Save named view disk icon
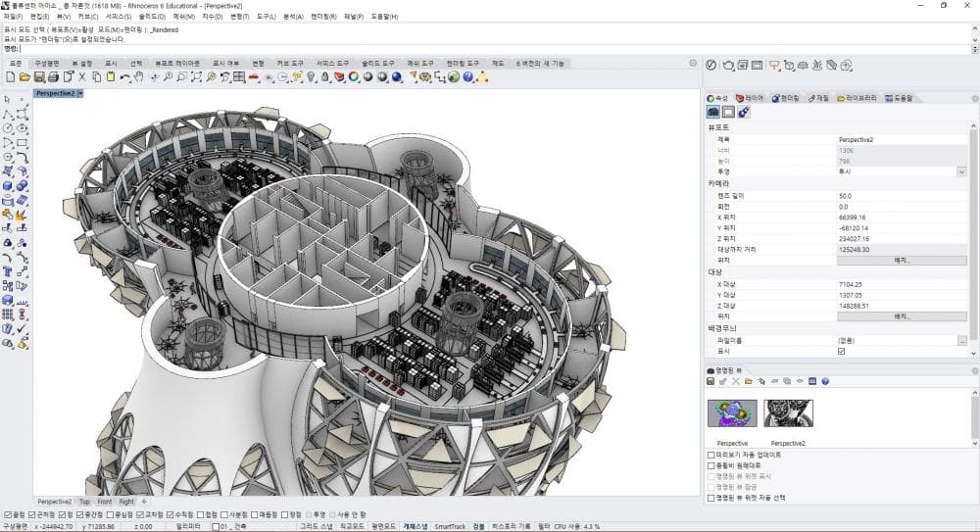The width and height of the screenshot is (980, 532). click(710, 381)
